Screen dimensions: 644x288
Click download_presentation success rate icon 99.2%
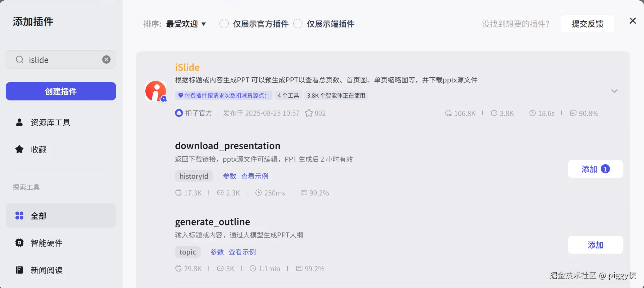click(304, 193)
